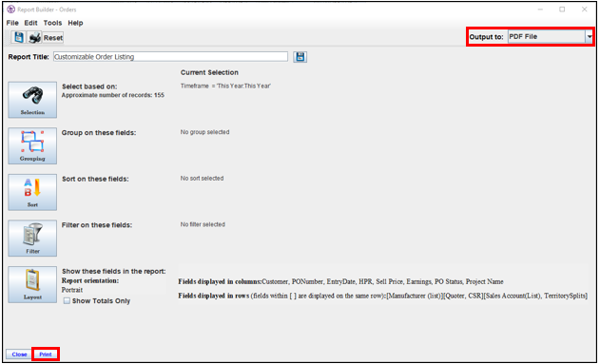Close the window with the X button
This screenshot has height=364, width=600.
[x=585, y=10]
